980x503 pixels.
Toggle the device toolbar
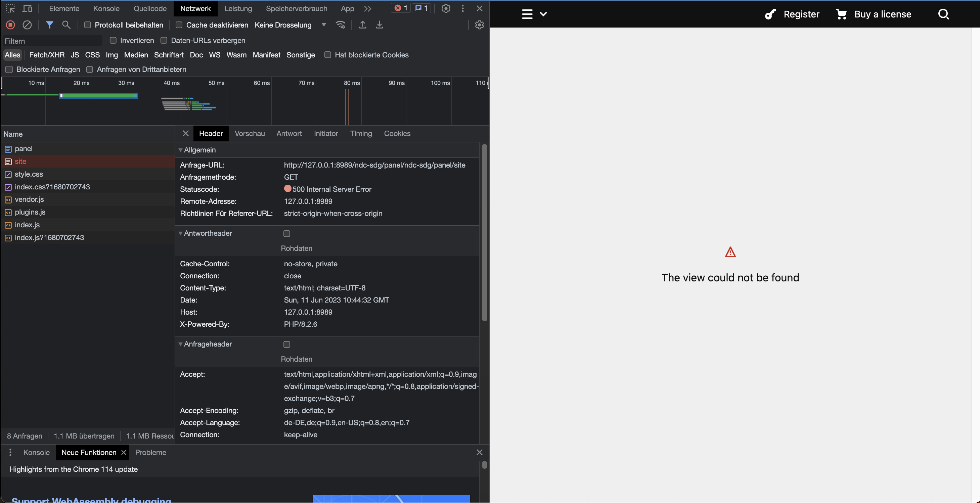coord(27,8)
